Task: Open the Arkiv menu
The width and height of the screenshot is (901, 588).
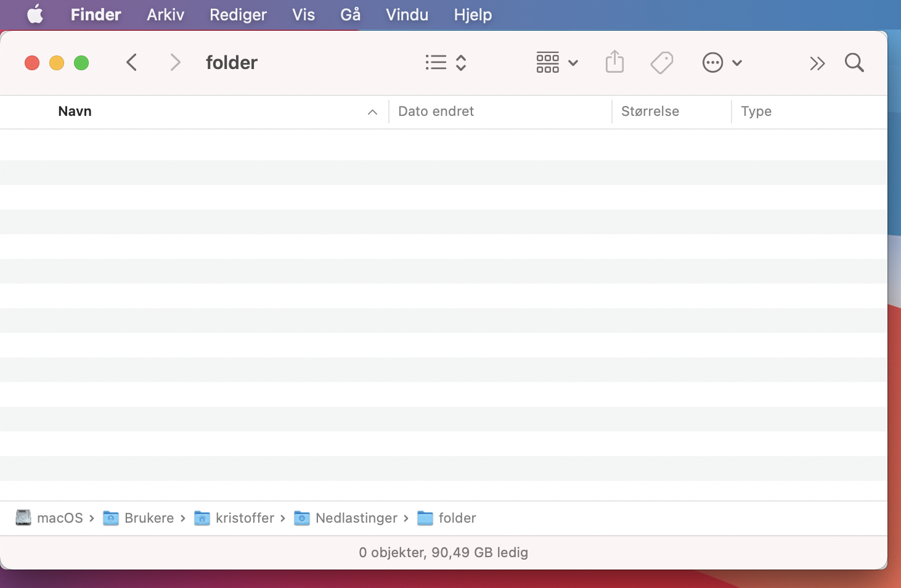Action: pyautogui.click(x=165, y=14)
